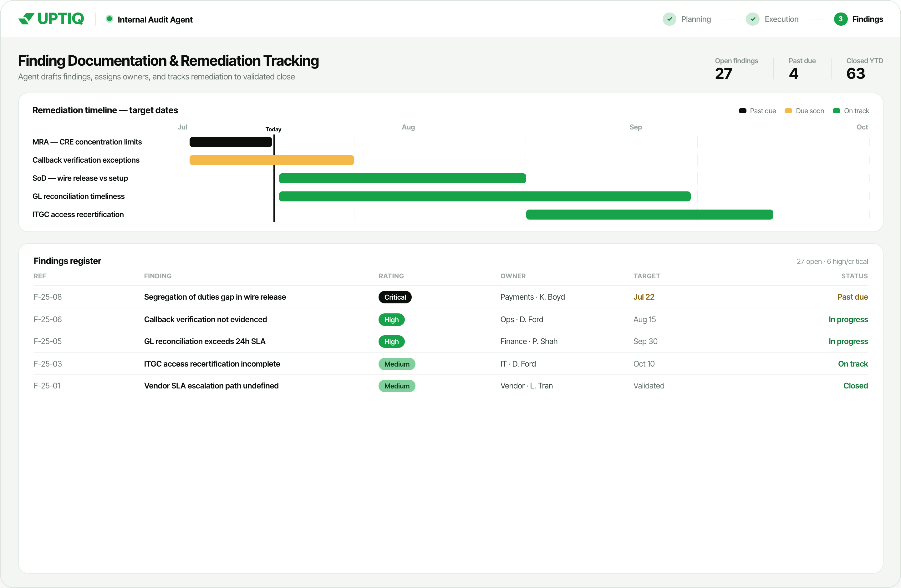Image resolution: width=901 pixels, height=588 pixels.
Task: Click the Internal Audit Agent label
Action: (155, 19)
